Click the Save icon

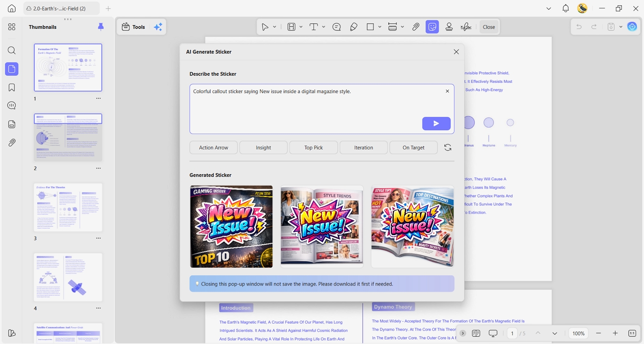(611, 27)
